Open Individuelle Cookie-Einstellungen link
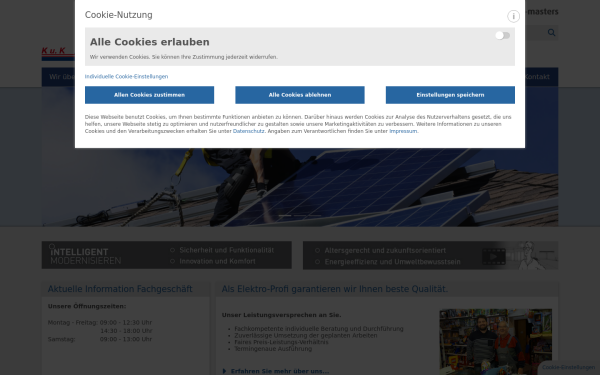This screenshot has height=375, width=600. [x=126, y=77]
